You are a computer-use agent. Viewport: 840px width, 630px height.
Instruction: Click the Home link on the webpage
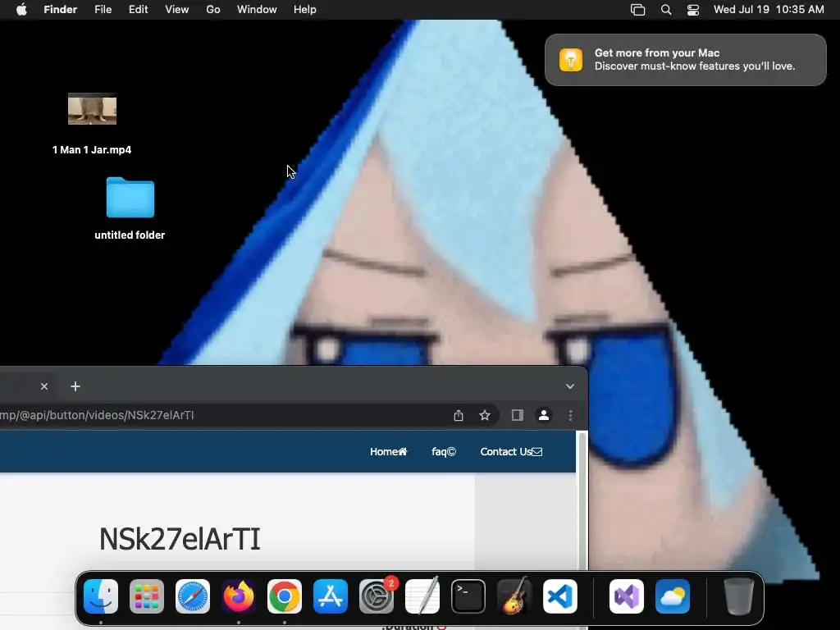pyautogui.click(x=388, y=452)
